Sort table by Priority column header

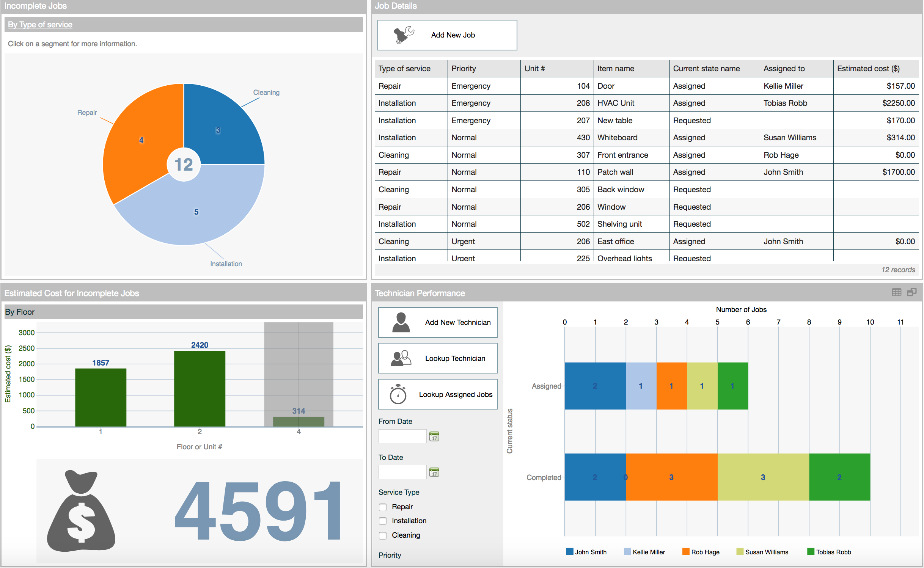pyautogui.click(x=464, y=69)
